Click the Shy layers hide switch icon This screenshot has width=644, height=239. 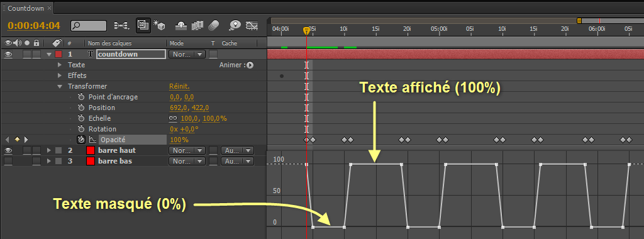181,25
